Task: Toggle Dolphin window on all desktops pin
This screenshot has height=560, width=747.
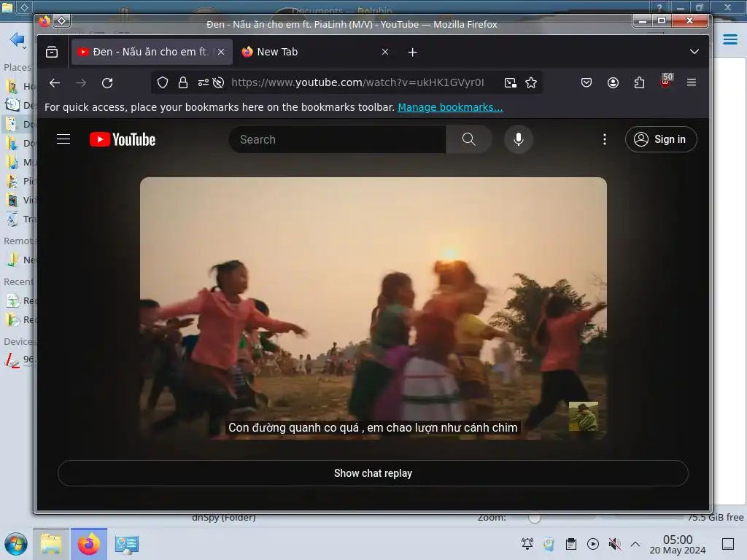Action: tap(24, 7)
